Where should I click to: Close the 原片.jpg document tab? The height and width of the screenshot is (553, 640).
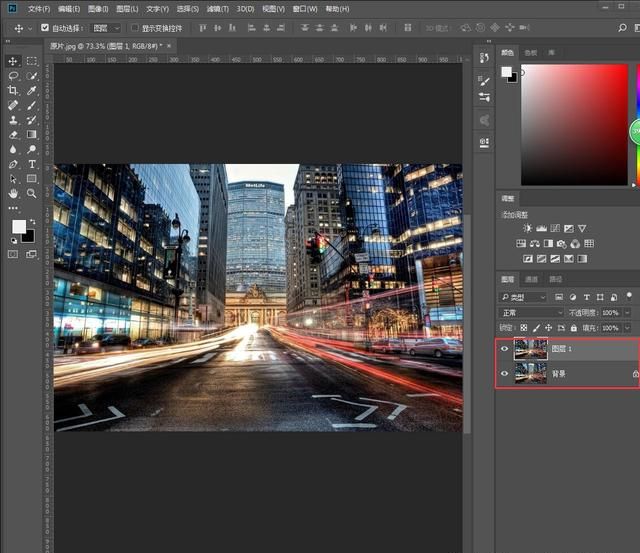click(x=169, y=46)
